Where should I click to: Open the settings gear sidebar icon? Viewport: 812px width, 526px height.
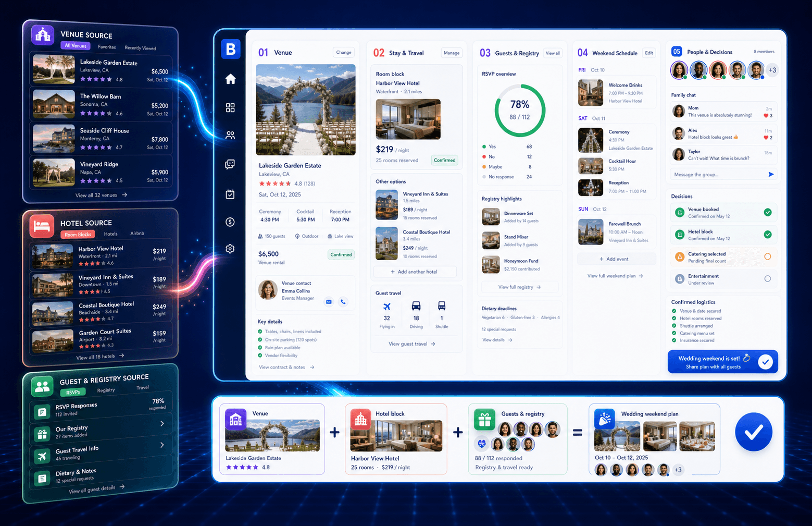[230, 249]
